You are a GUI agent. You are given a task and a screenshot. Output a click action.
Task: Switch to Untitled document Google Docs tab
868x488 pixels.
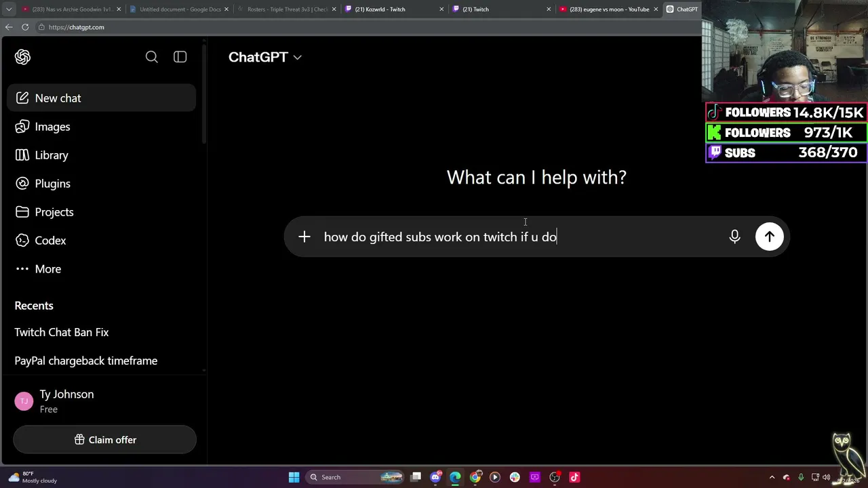tap(180, 9)
